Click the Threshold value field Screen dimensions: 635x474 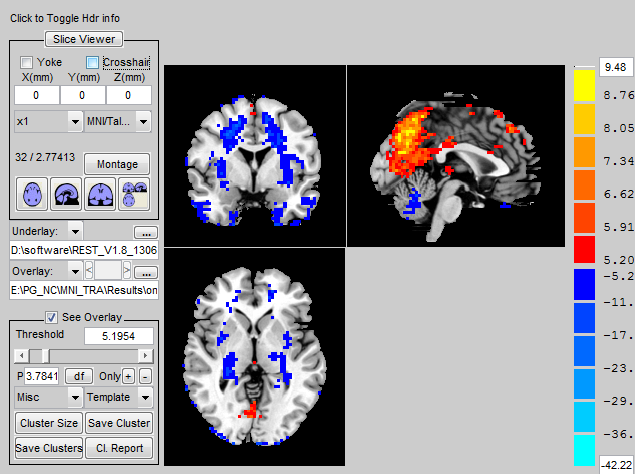(119, 336)
